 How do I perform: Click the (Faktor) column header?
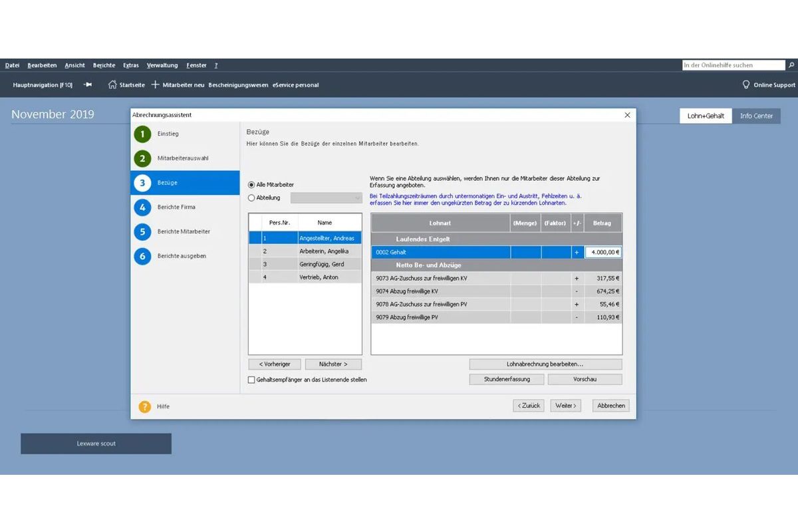555,223
